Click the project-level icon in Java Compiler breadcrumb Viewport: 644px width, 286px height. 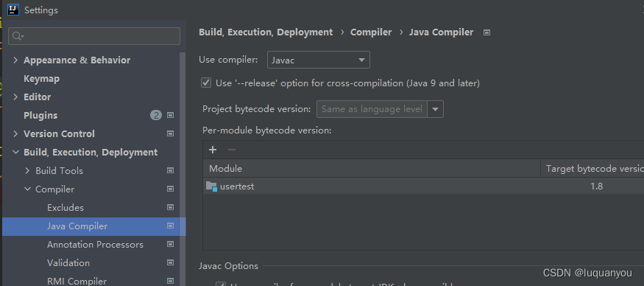[x=486, y=32]
